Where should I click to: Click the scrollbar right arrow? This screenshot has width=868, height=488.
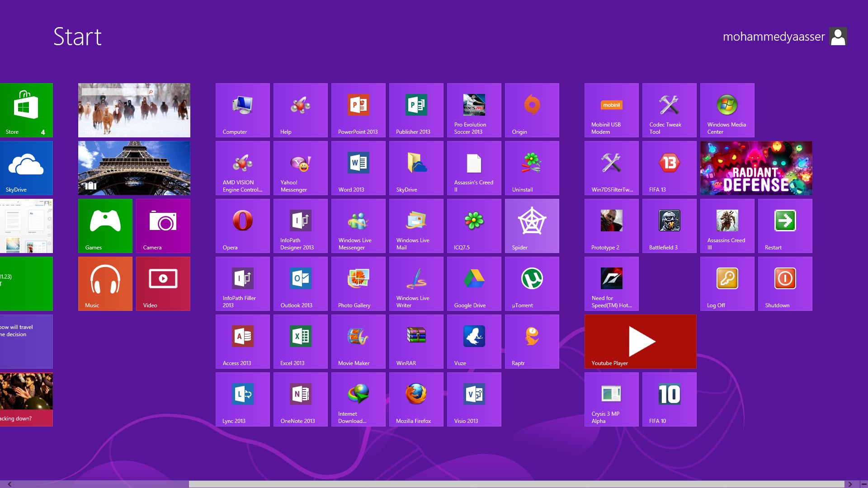pos(850,484)
